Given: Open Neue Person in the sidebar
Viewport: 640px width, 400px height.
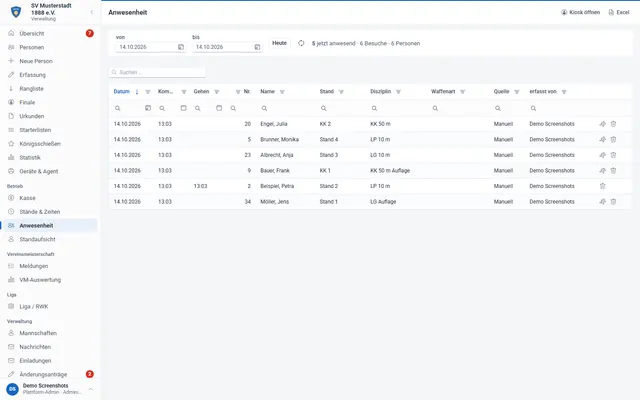Looking at the screenshot, I should coord(49,61).
